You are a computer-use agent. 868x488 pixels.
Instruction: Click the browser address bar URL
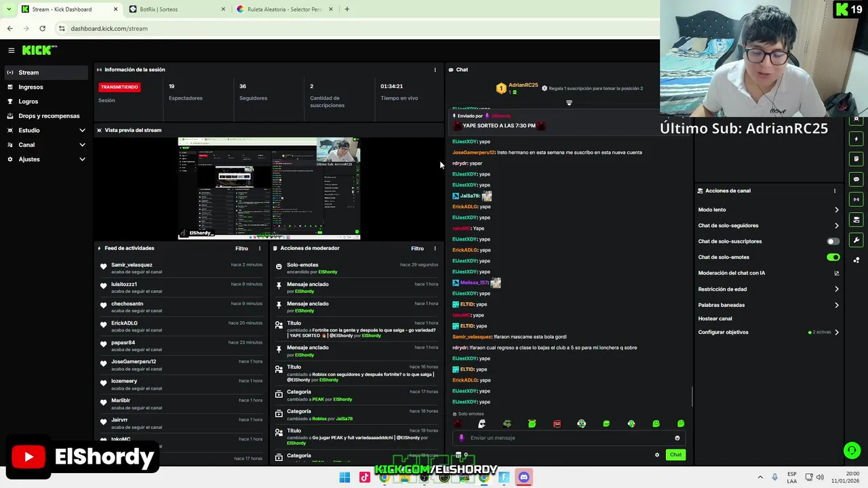pos(108,28)
